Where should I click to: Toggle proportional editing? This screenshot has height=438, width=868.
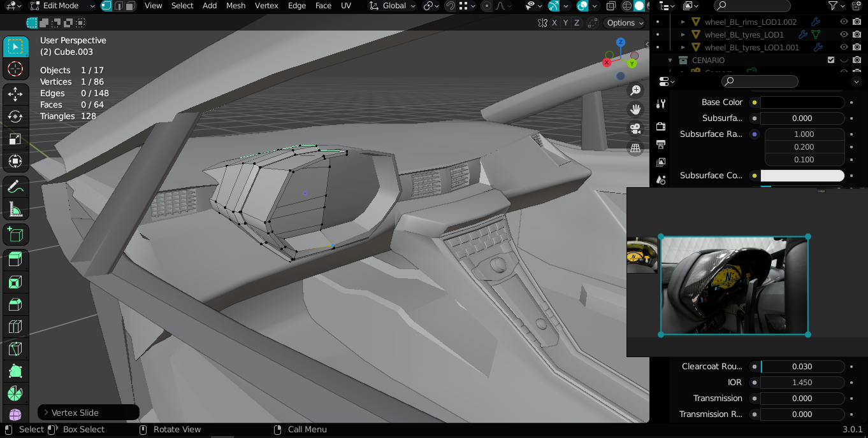tap(488, 6)
